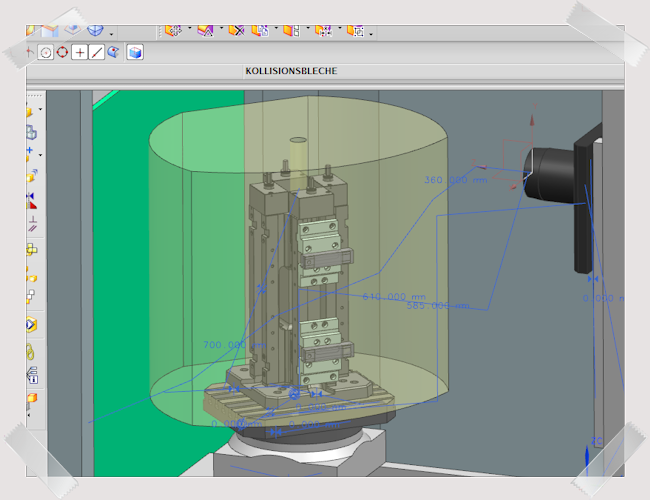Click the information list icon in left sidebar

32,375
